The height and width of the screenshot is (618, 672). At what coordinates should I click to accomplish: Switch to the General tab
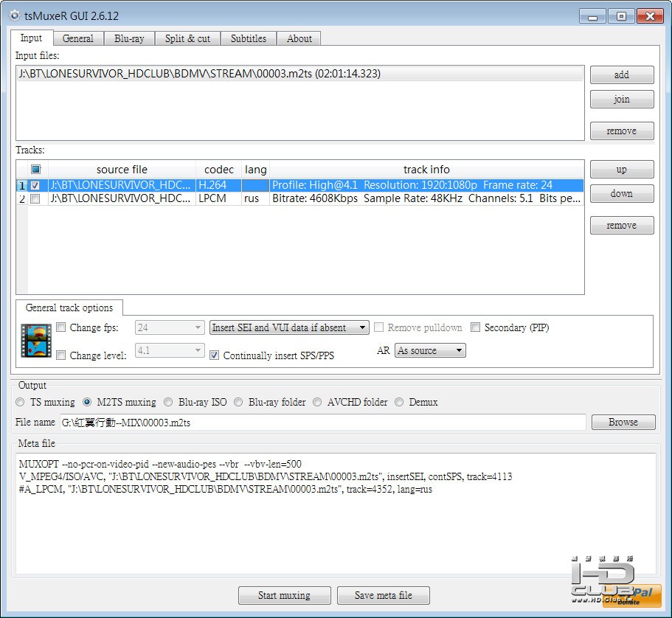pyautogui.click(x=78, y=38)
